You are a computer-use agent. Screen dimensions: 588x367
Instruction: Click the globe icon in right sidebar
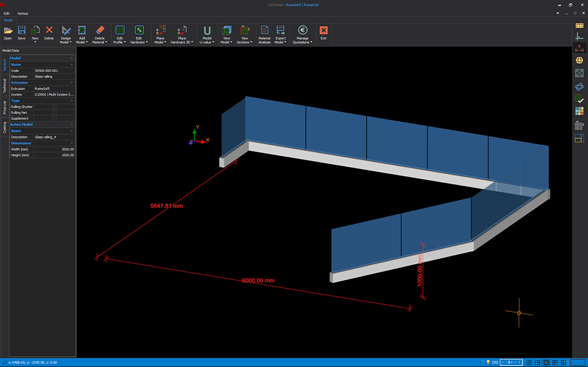[579, 60]
